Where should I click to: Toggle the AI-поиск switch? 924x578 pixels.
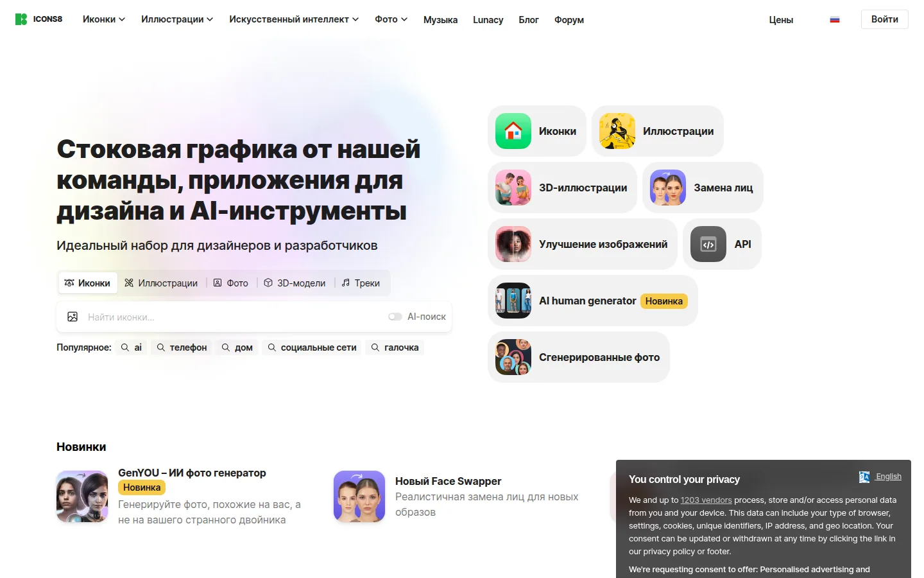[x=395, y=317]
